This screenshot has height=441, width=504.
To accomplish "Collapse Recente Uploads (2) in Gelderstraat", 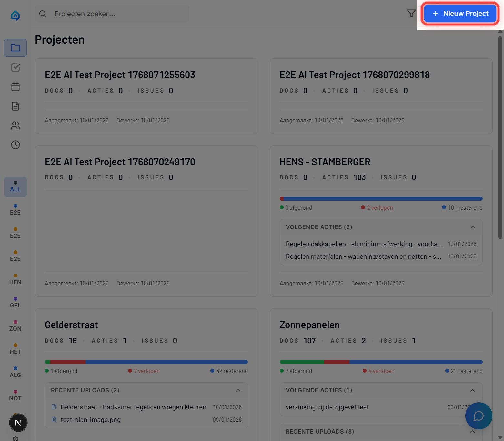I will pos(238,390).
